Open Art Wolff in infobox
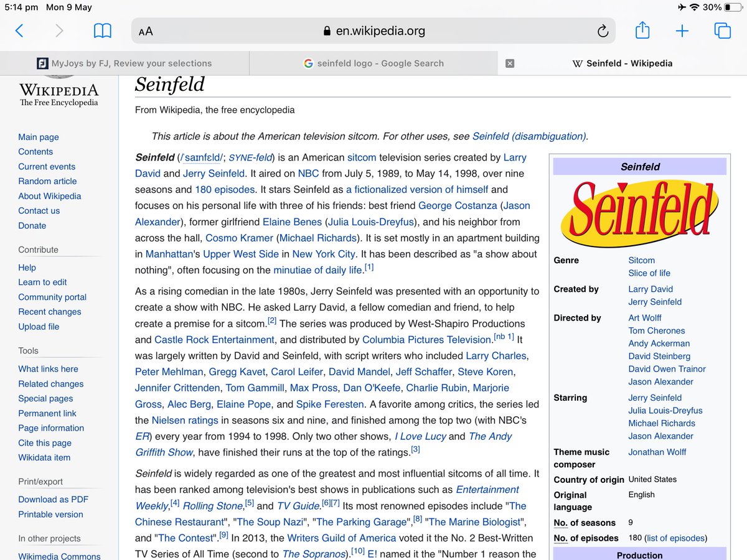The height and width of the screenshot is (560, 747). pyautogui.click(x=645, y=318)
